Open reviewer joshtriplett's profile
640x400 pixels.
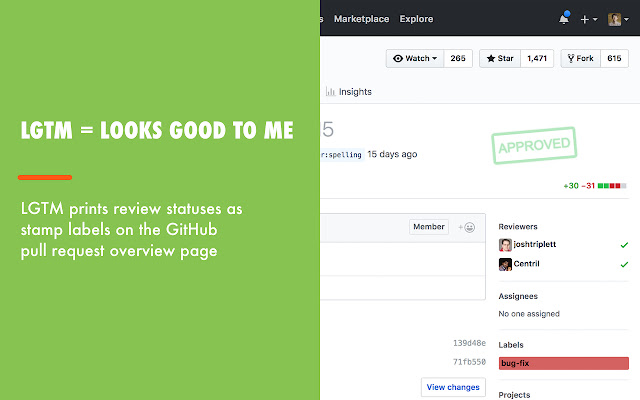534,244
